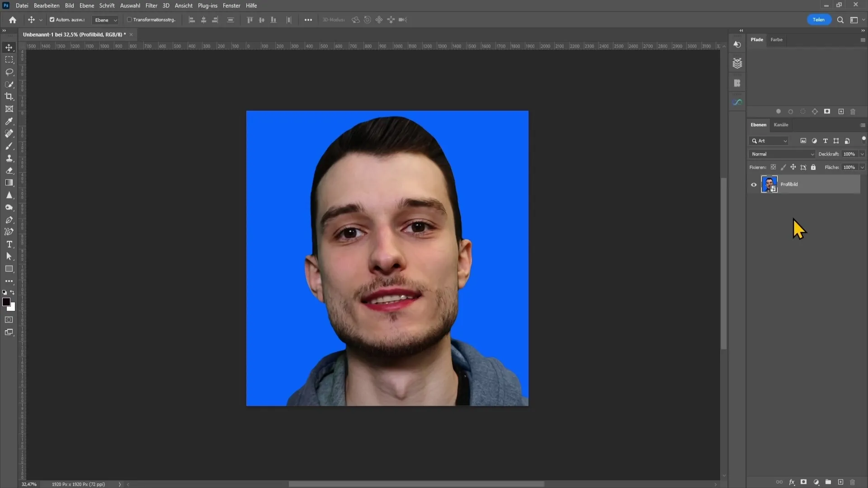Switch to Pfade tab in panels
The image size is (868, 488).
(756, 39)
